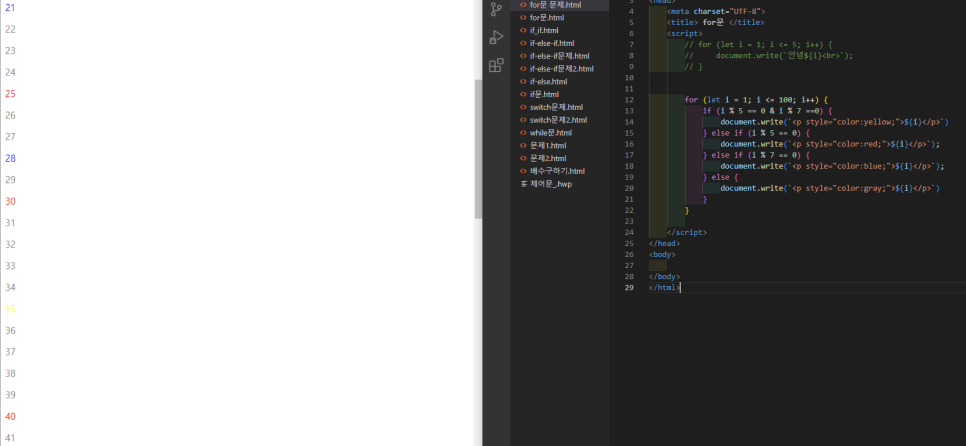Click the red number 40 in browser
This screenshot has width=966, height=446.
(x=10, y=417)
